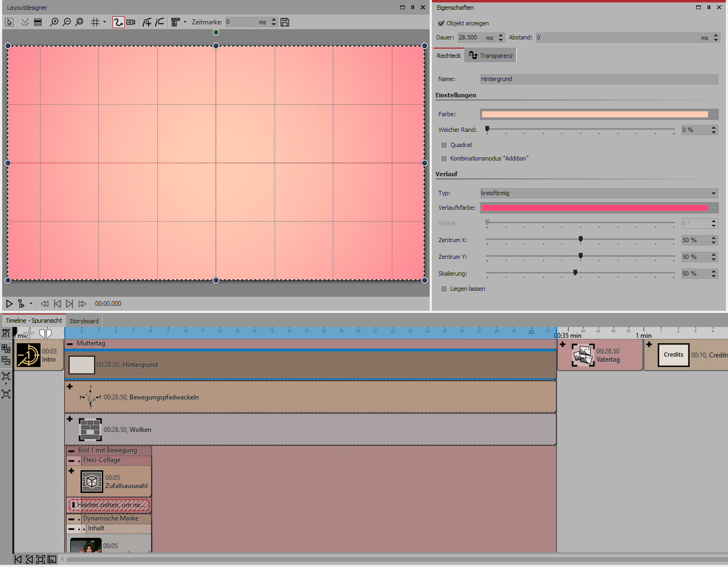Viewport: 728px width, 567px height.
Task: Uncheck the 'Objekt anzeigen' checkbox
Action: [x=441, y=23]
